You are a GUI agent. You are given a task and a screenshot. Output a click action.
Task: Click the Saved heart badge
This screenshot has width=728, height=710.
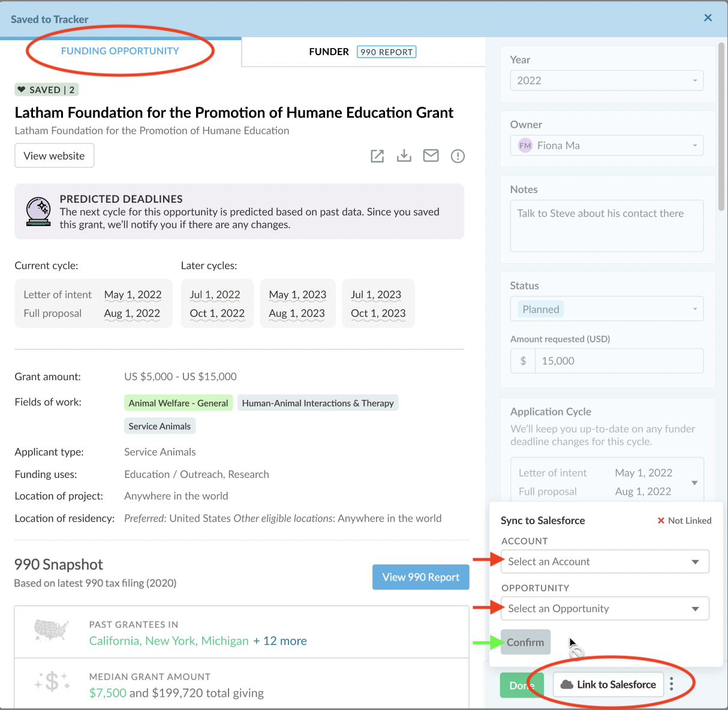pyautogui.click(x=47, y=90)
